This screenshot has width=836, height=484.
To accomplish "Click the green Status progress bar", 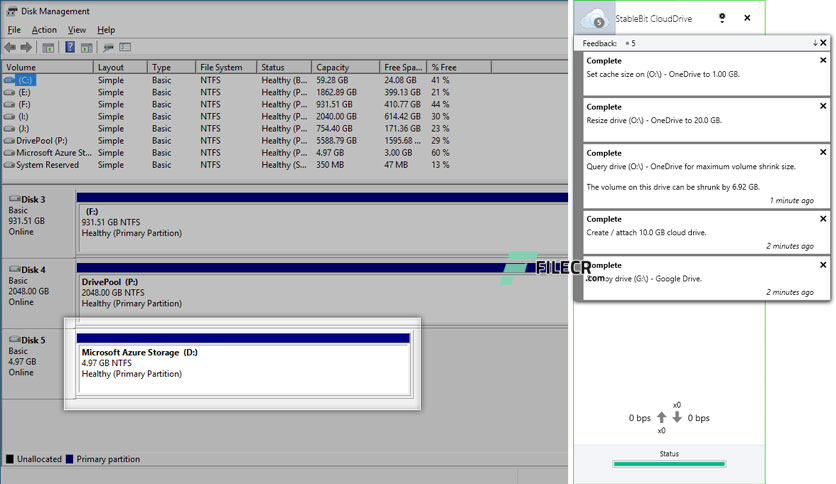I will tap(669, 464).
